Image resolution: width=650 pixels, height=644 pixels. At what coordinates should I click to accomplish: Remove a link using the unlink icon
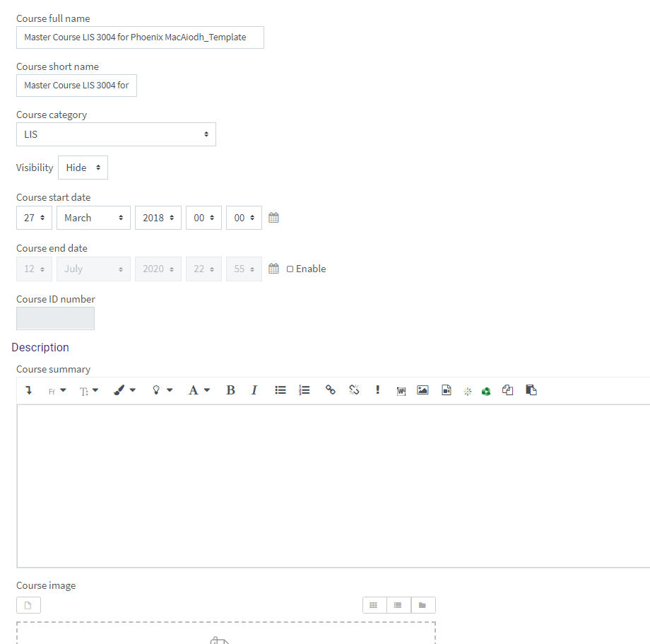tap(353, 390)
